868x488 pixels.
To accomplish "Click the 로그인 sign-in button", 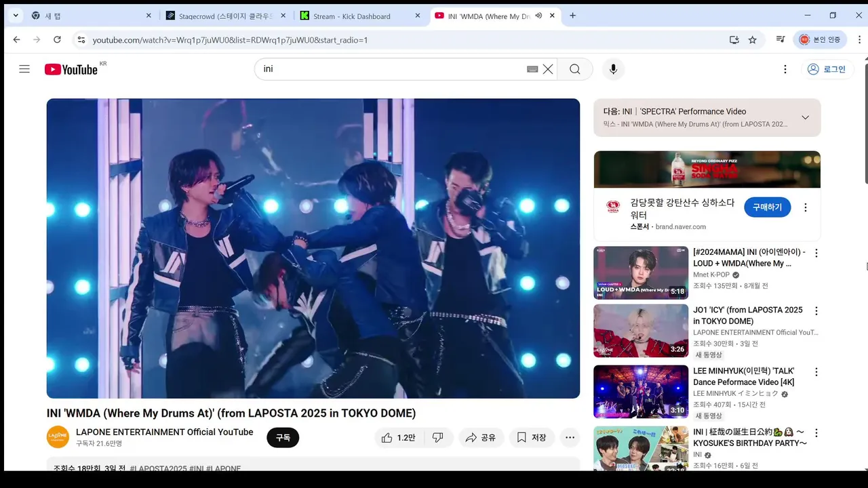I will coord(827,69).
